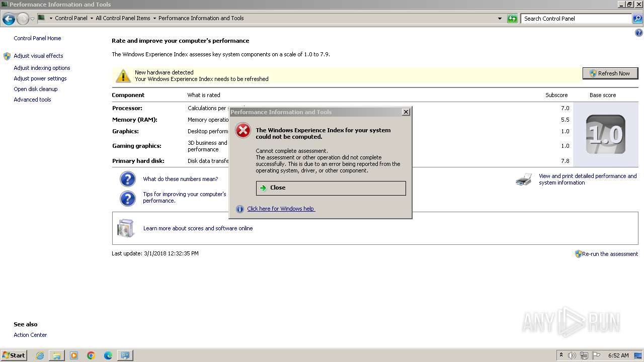
Task: Click the network tray icon
Action: (x=584, y=355)
